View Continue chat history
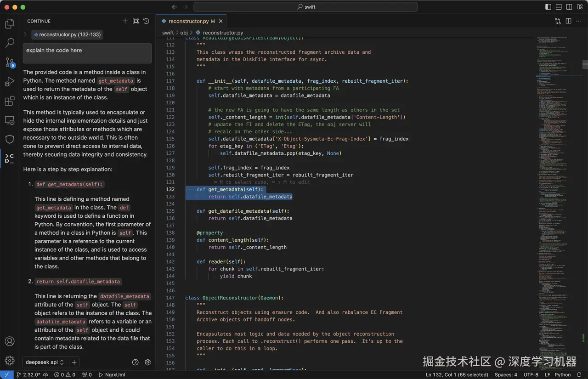 click(146, 21)
